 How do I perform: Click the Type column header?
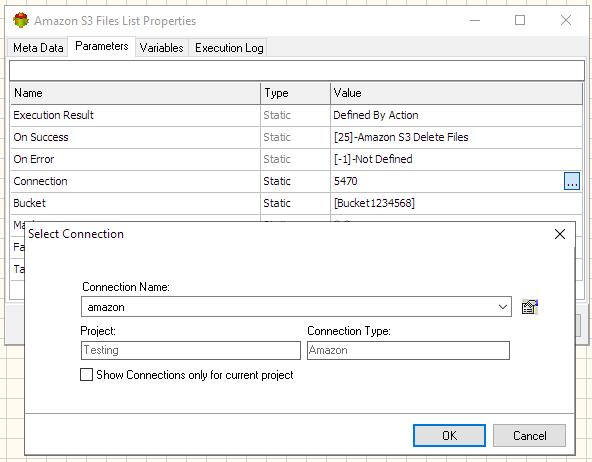click(295, 93)
